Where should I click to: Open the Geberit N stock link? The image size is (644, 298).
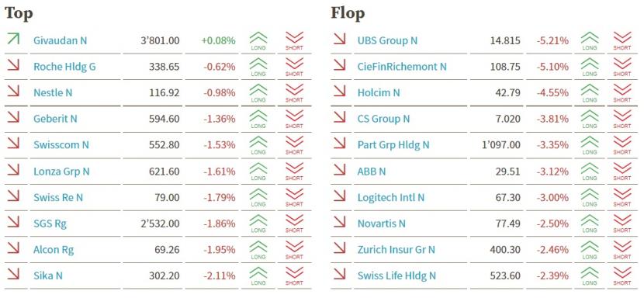55,119
